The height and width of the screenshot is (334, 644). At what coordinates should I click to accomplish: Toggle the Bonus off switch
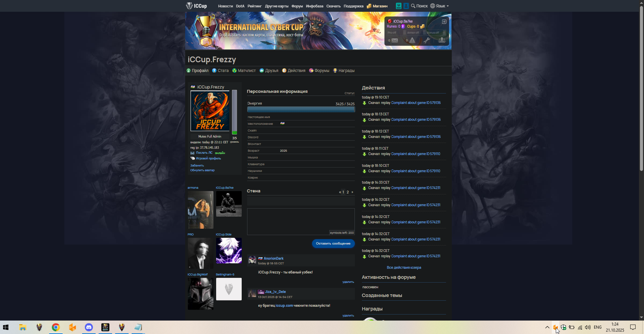436,33
